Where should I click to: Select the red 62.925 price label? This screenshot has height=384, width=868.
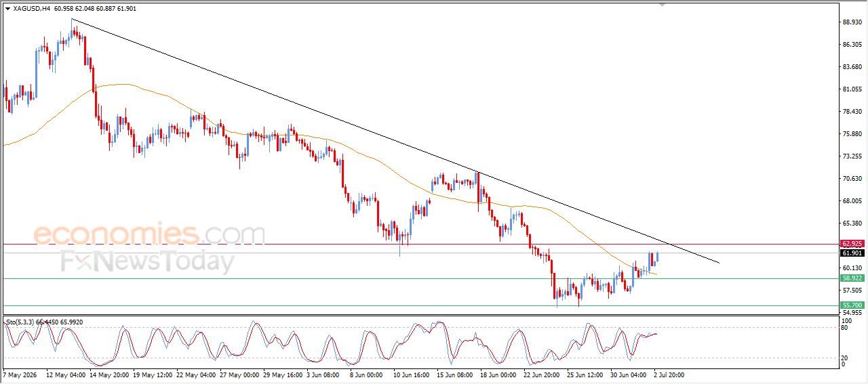pyautogui.click(x=852, y=244)
